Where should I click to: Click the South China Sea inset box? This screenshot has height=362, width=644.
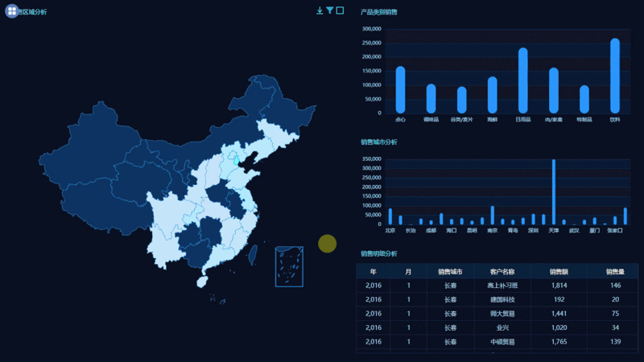289,266
